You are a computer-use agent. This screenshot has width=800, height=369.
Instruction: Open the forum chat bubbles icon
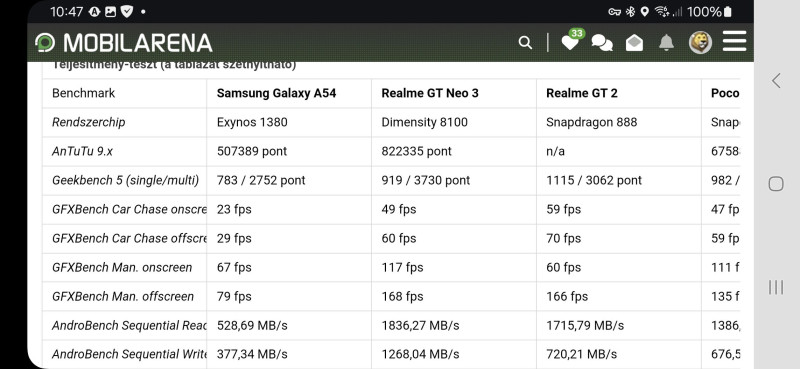[602, 43]
